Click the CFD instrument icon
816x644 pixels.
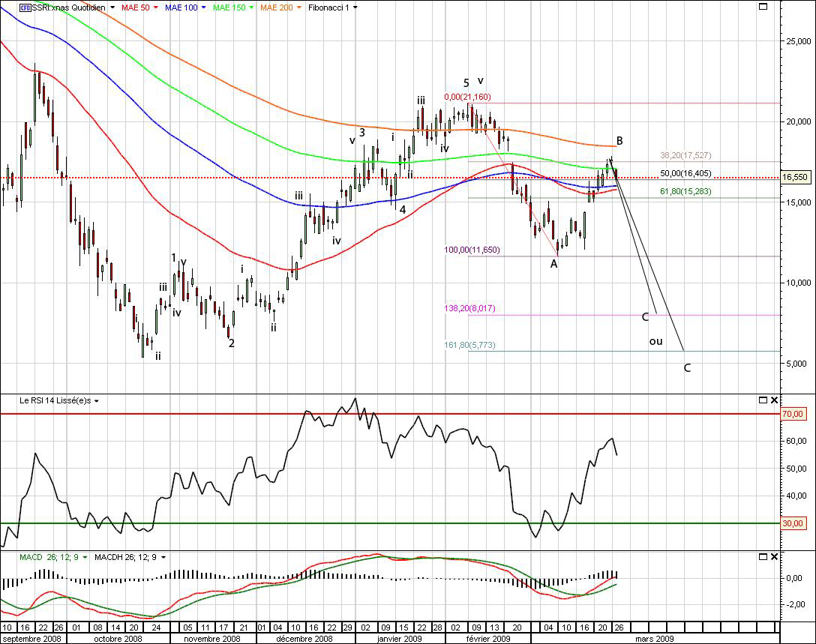[x=25, y=7]
